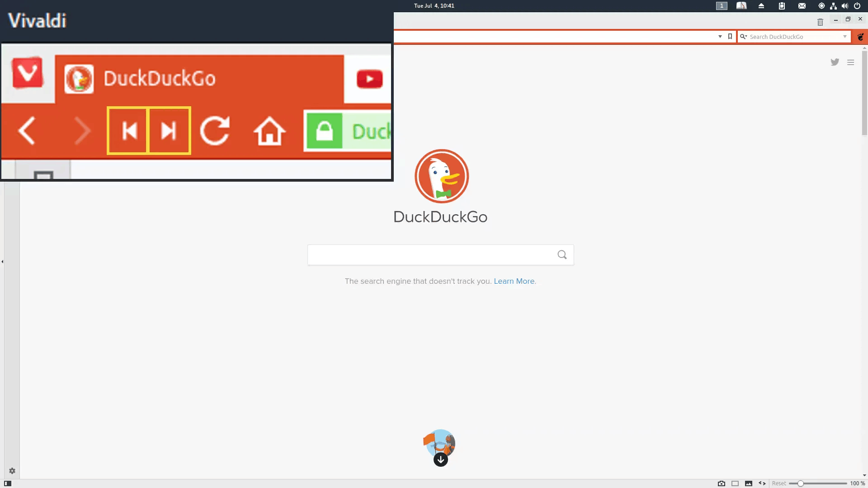Open the clipboard manager tray icon

point(782,6)
